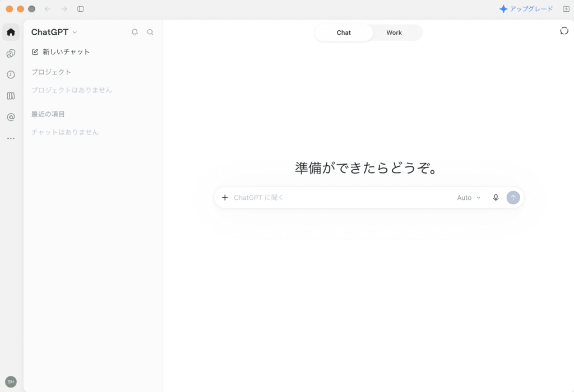Show more options via three-dots icon

pos(11,138)
